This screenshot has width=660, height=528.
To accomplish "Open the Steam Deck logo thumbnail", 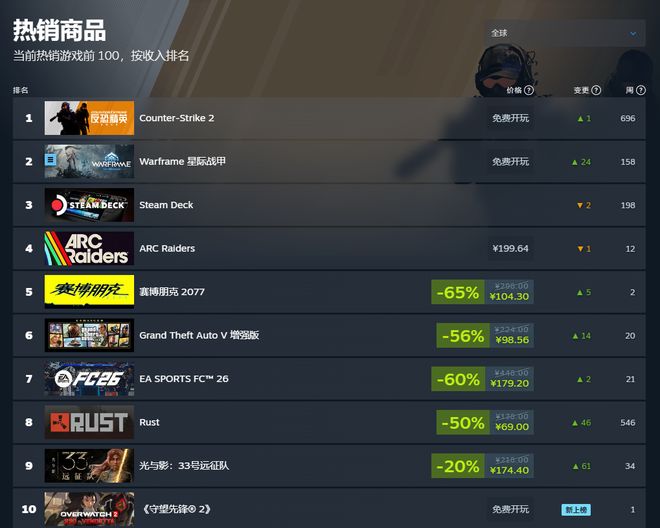I will click(x=89, y=205).
